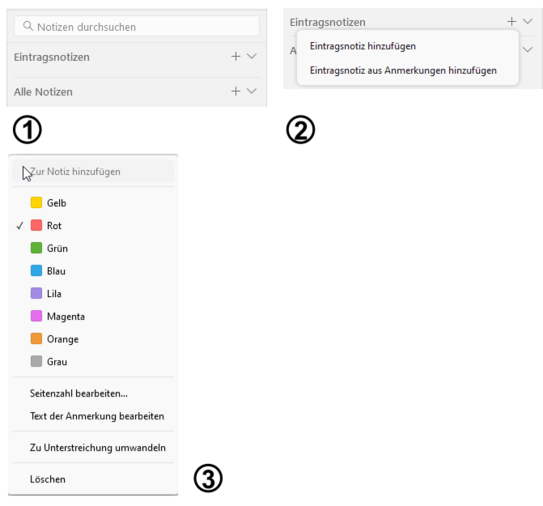Select the Blau blue color swatch
The width and height of the screenshot is (543, 506).
36,270
